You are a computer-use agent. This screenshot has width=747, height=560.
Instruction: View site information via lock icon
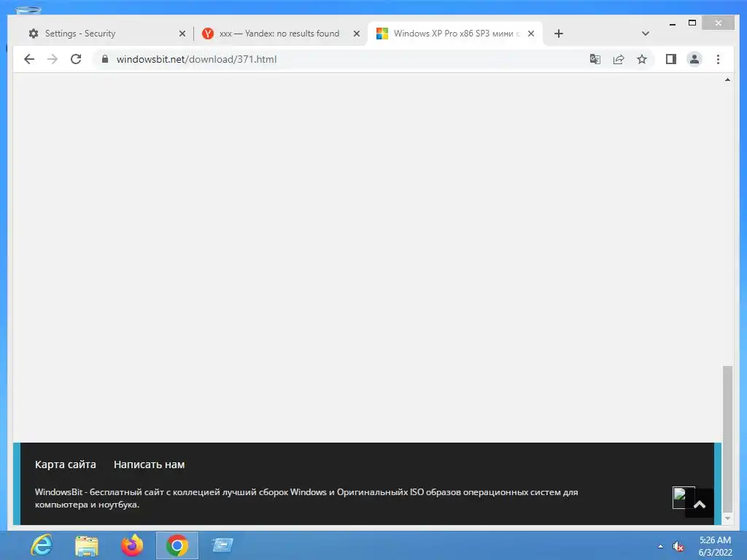(105, 58)
